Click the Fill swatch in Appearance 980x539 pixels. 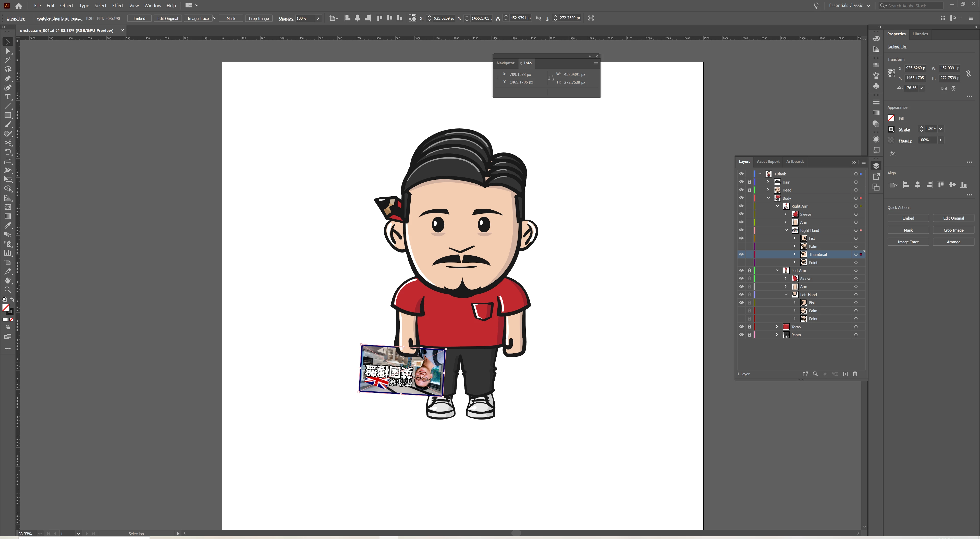(891, 118)
